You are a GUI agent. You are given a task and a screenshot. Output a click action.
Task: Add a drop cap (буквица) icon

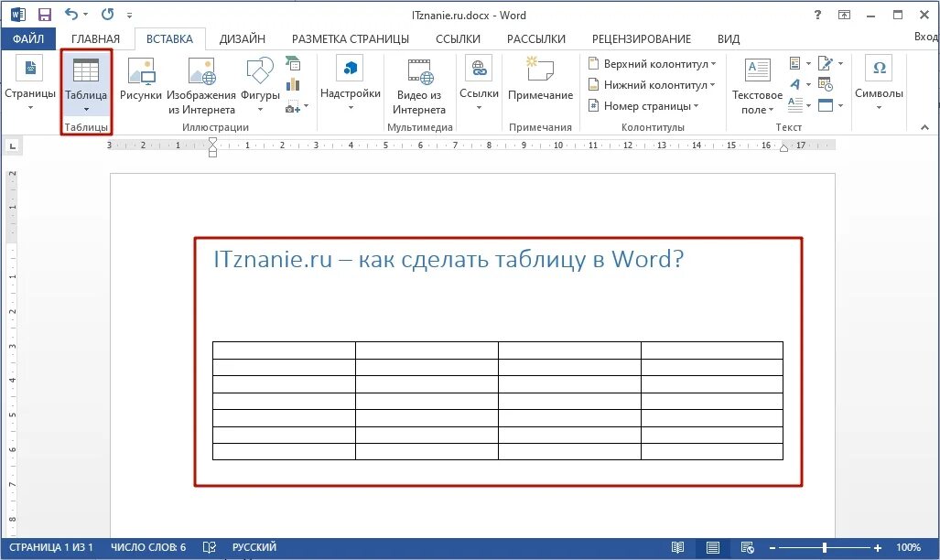click(x=800, y=105)
